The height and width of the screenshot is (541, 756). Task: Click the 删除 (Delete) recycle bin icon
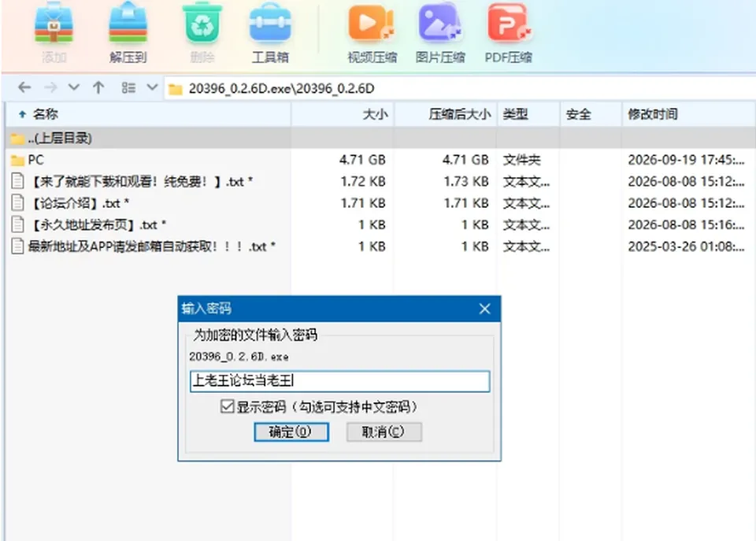pyautogui.click(x=202, y=24)
